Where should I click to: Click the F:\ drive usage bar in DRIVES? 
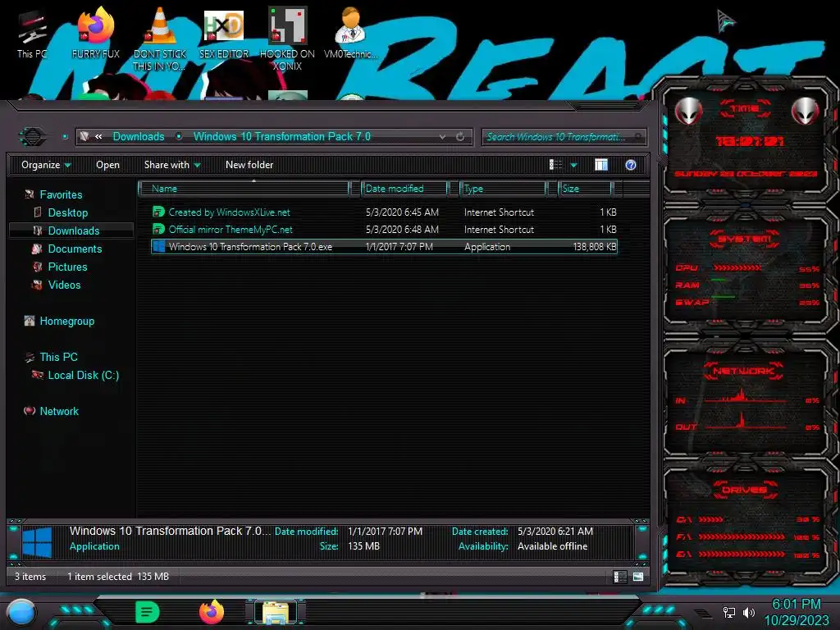pos(742,536)
